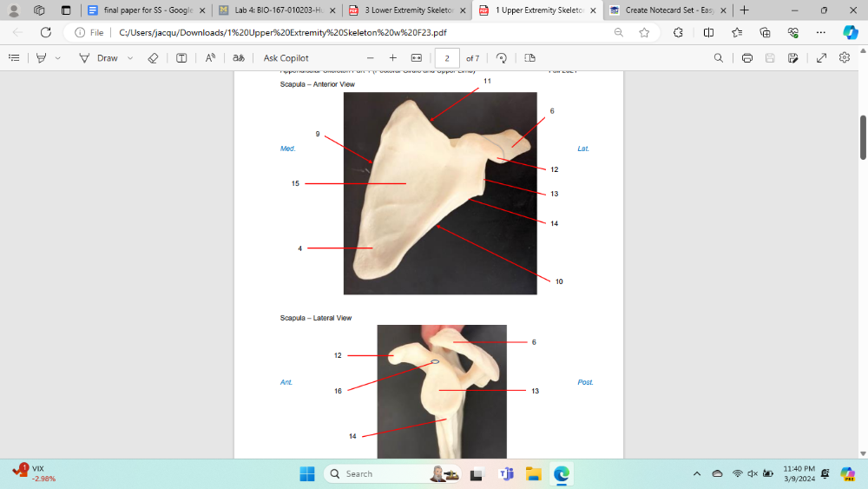The height and width of the screenshot is (489, 868).
Task: Open Find in PDF search icon
Action: [718, 58]
